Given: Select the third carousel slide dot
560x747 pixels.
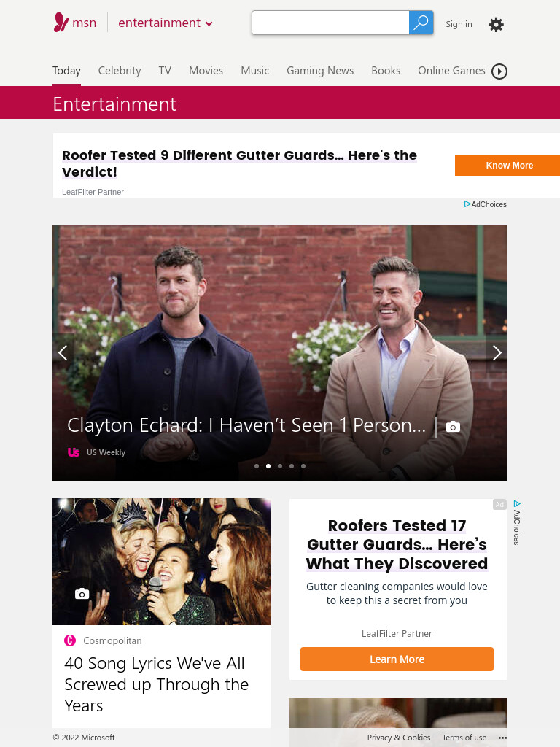Looking at the screenshot, I should pos(280,466).
